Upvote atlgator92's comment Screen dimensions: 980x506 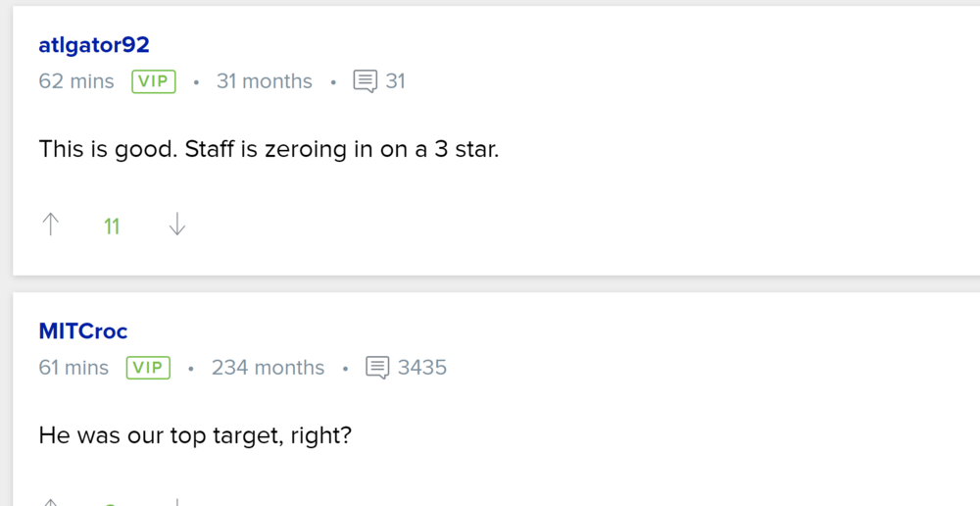click(x=51, y=226)
